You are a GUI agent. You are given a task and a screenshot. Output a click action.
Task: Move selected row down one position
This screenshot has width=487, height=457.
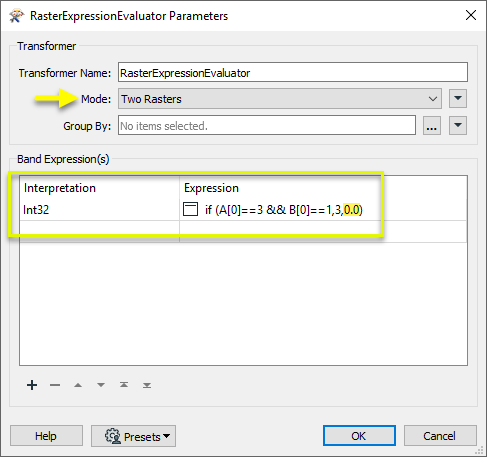[x=101, y=385]
